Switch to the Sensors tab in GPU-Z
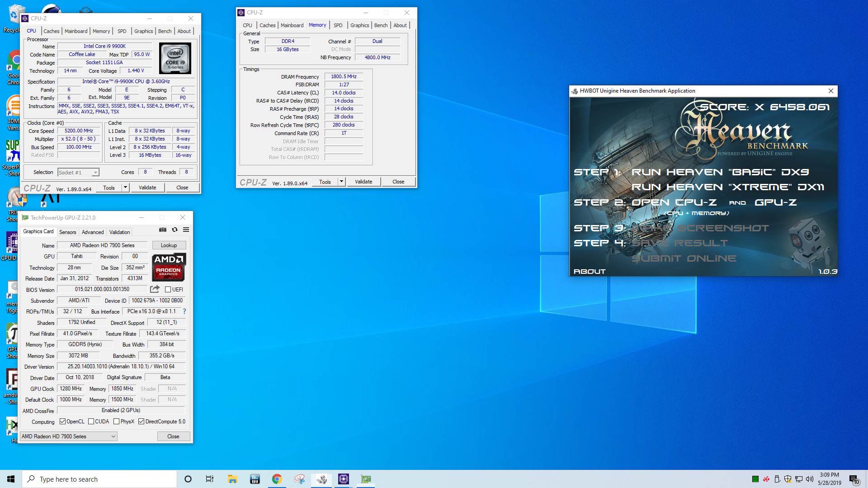Viewport: 868px width, 488px height. (x=67, y=232)
